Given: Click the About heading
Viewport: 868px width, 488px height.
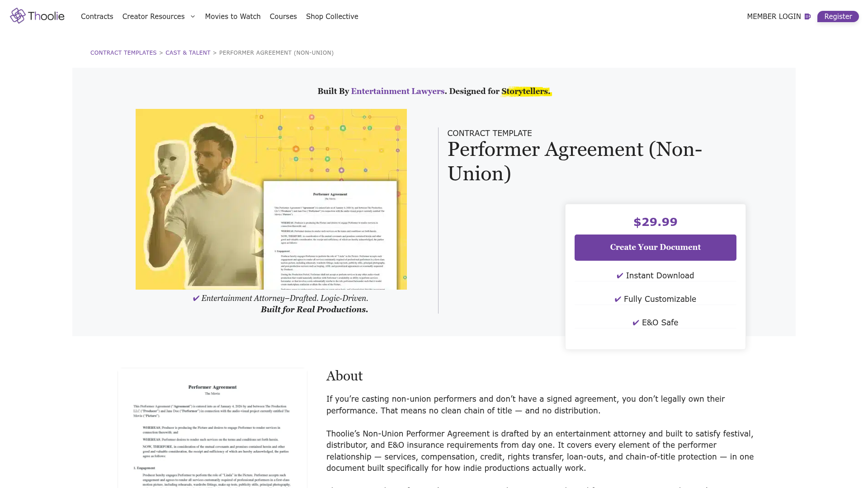Looking at the screenshot, I should tap(344, 376).
